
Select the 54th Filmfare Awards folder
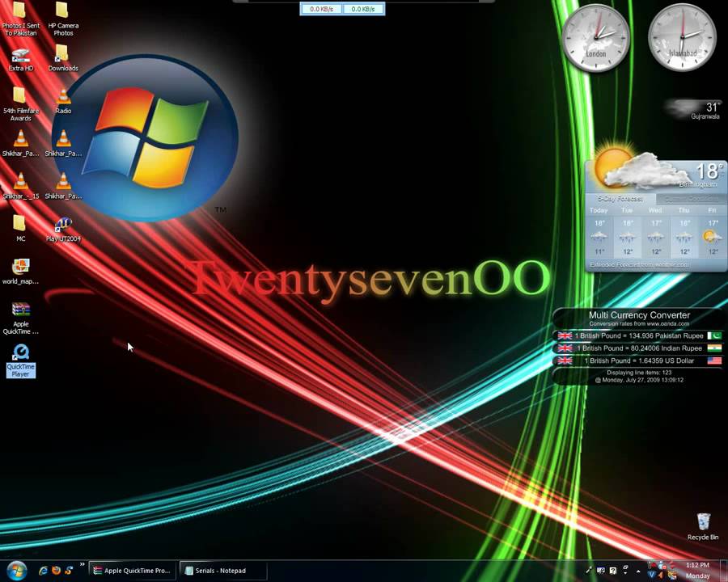(x=20, y=104)
